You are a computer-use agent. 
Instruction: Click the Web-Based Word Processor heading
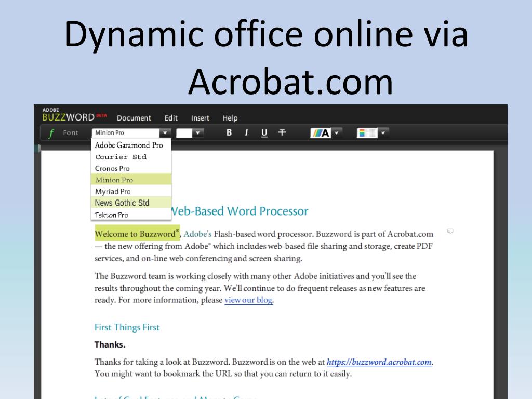click(240, 211)
